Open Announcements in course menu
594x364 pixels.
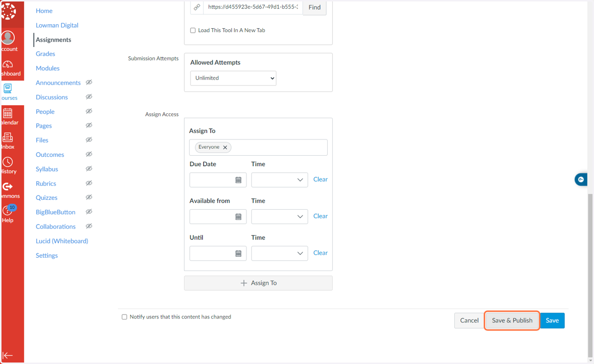point(58,83)
